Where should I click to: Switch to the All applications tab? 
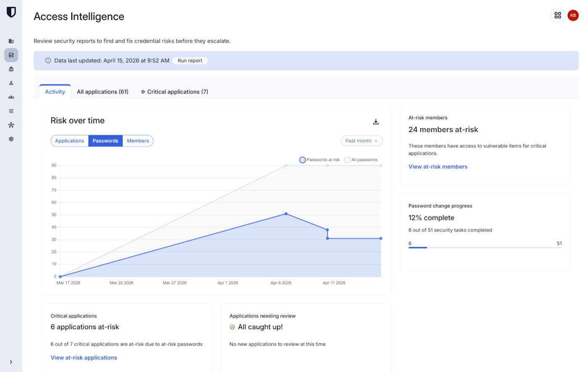(x=102, y=92)
